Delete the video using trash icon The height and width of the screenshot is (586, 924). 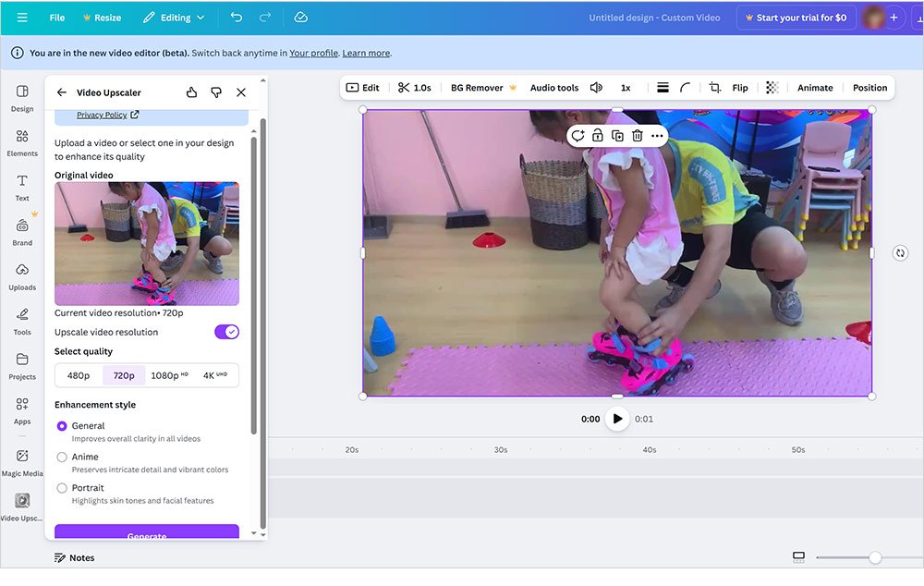(637, 135)
